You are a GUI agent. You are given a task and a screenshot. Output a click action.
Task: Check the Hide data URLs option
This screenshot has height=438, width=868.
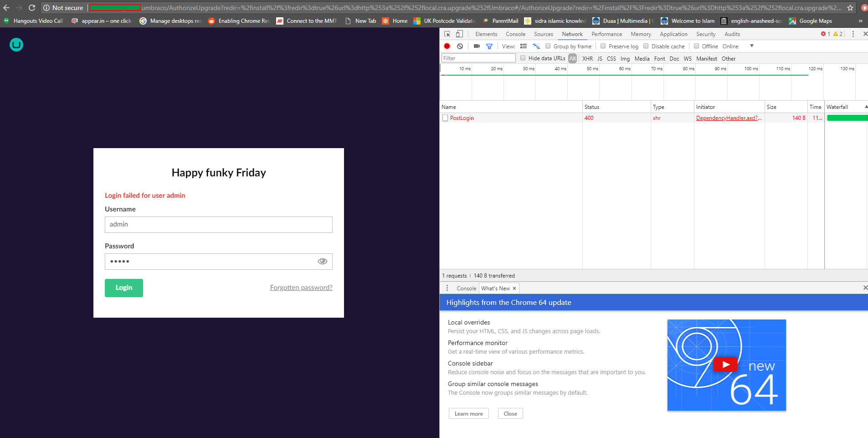click(x=523, y=58)
